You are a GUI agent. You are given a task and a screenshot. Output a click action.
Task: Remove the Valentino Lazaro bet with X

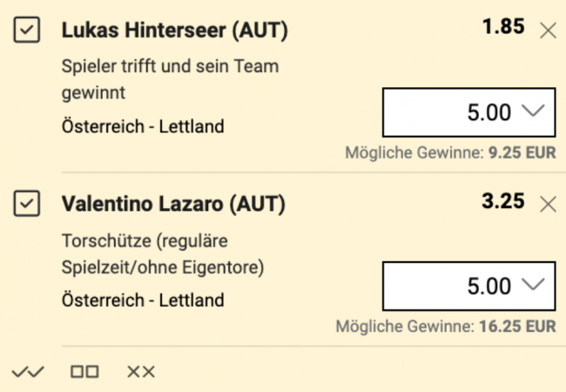(x=548, y=205)
